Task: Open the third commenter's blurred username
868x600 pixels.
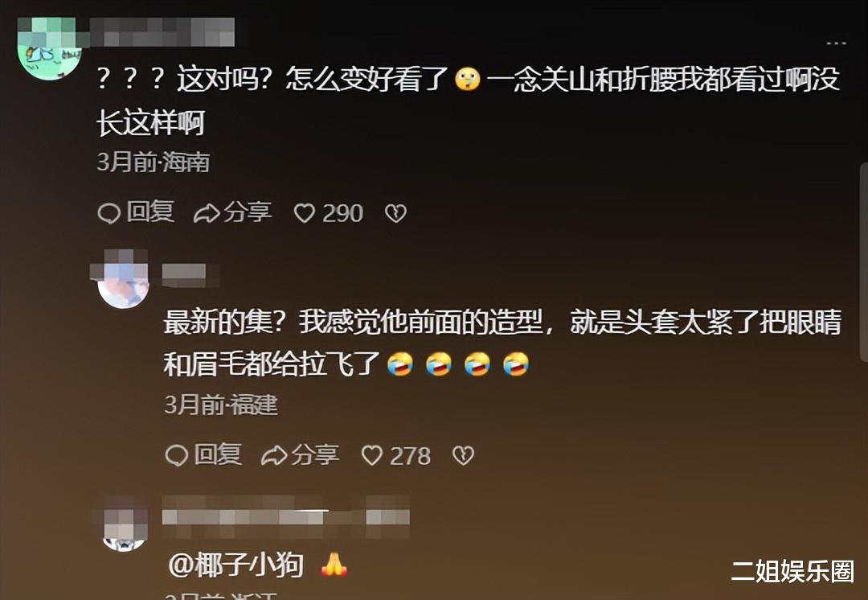Action: point(285,516)
